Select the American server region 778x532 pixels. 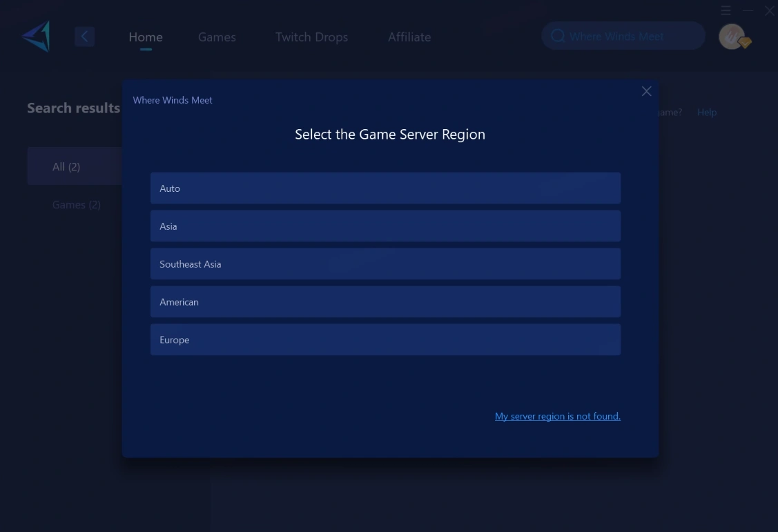click(385, 302)
